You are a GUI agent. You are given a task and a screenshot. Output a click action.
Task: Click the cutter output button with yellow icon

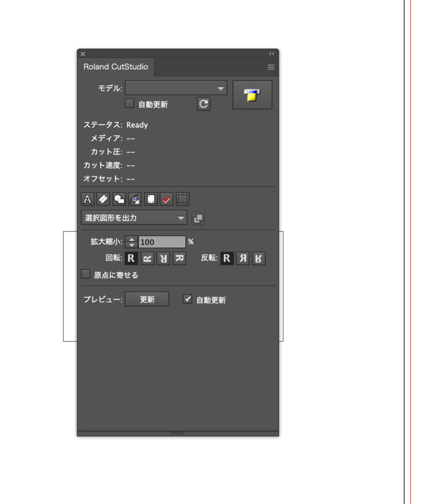click(x=252, y=95)
